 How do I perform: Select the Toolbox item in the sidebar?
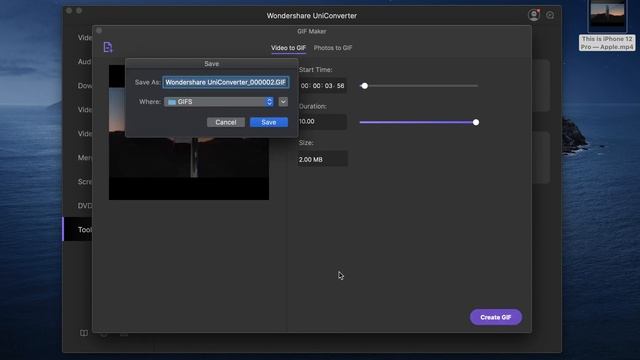[x=78, y=229]
